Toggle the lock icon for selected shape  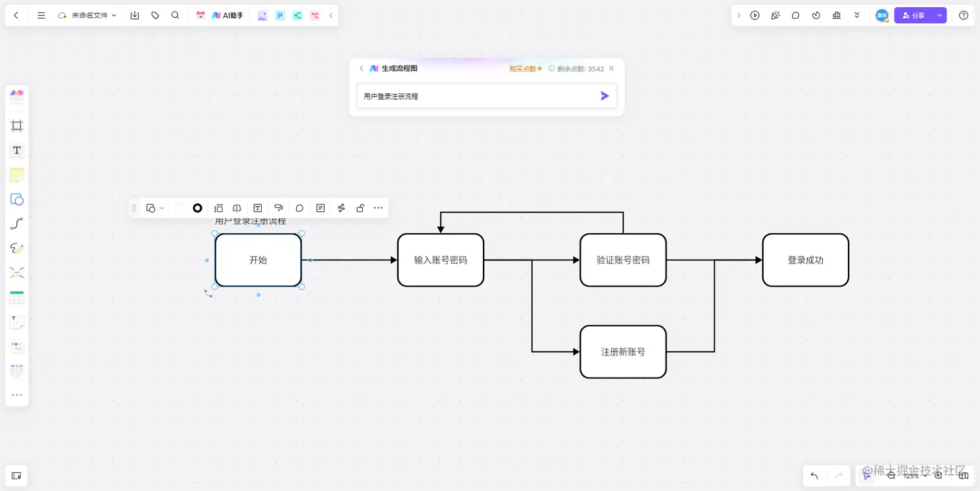[360, 208]
